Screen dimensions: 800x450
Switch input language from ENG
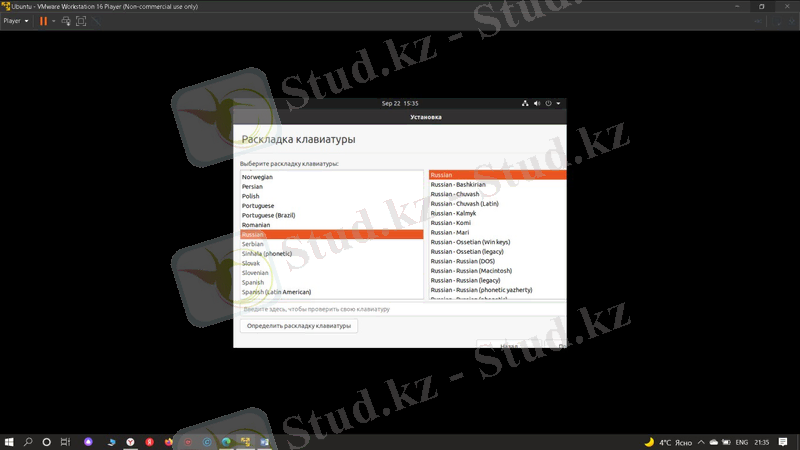point(742,442)
